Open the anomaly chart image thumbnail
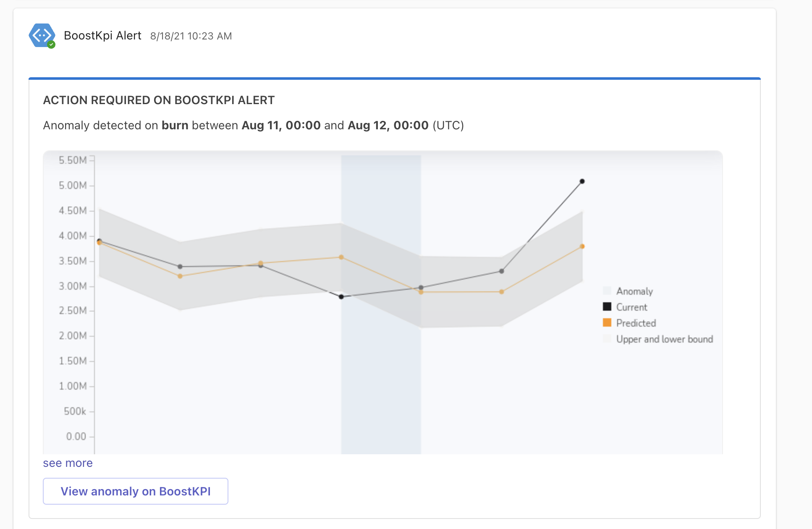812x529 pixels. pyautogui.click(x=382, y=302)
